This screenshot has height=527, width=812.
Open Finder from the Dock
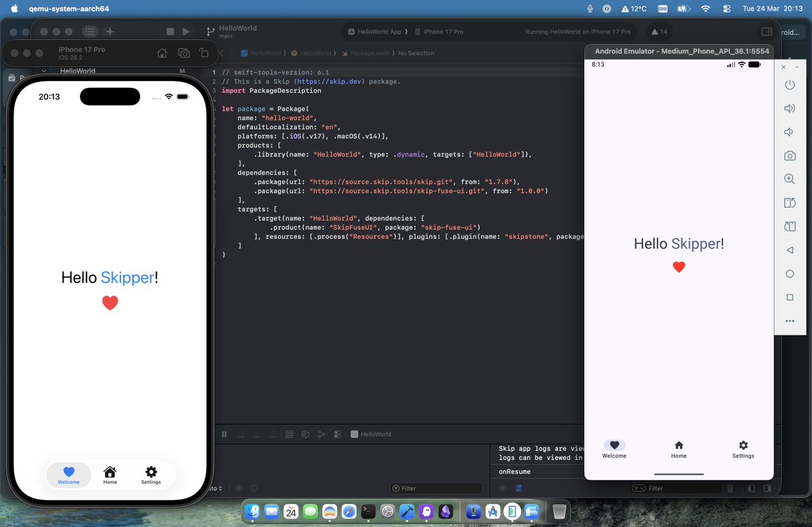pos(253,512)
